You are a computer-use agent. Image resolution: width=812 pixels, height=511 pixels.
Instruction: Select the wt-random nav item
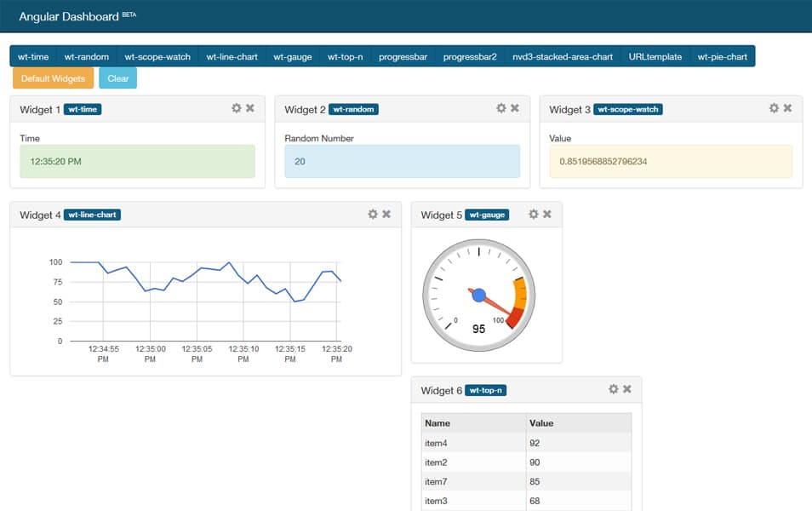click(x=86, y=56)
